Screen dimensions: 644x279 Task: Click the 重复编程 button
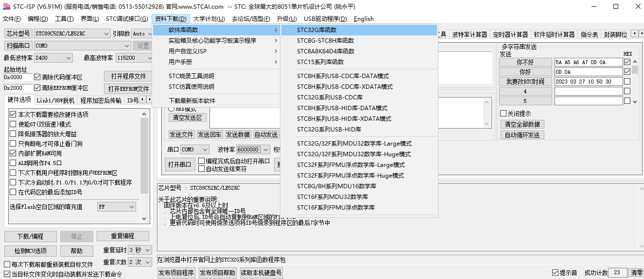pyautogui.click(x=122, y=236)
